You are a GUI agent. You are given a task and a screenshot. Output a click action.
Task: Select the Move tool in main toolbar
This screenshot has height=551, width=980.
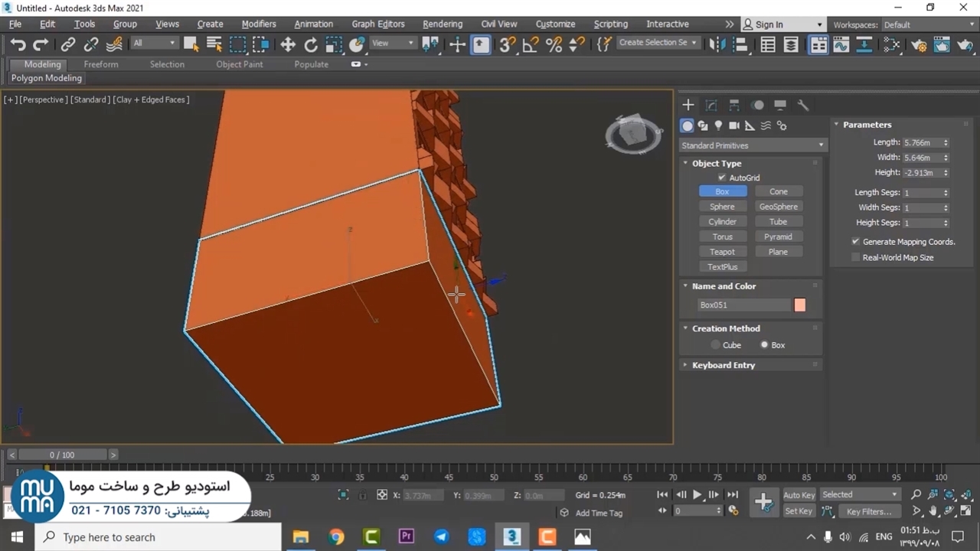[288, 44]
